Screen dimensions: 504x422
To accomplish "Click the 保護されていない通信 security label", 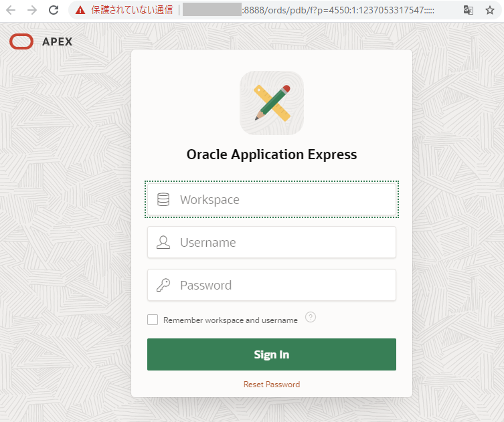I will (132, 10).
